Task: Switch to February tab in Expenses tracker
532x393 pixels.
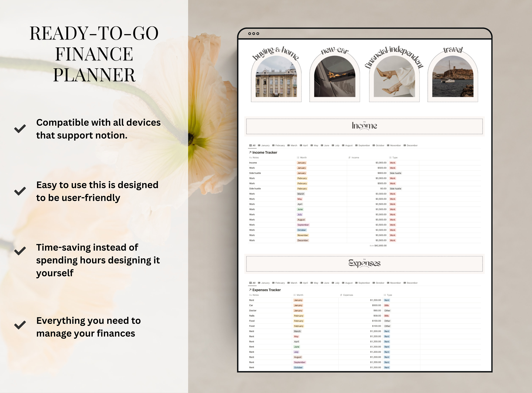Action: [278, 283]
